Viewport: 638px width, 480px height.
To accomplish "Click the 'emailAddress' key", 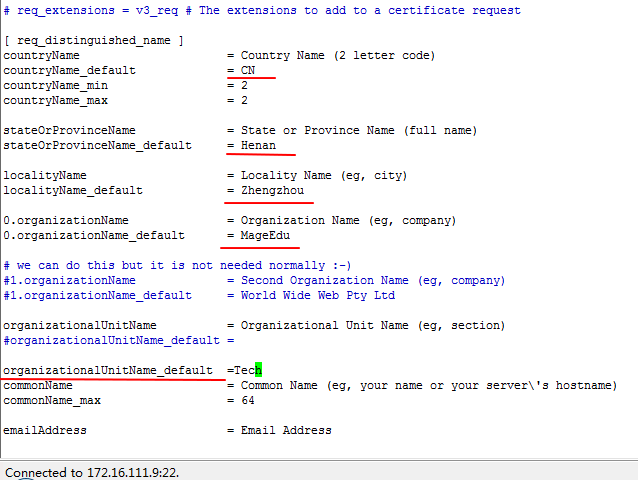I will pyautogui.click(x=45, y=430).
